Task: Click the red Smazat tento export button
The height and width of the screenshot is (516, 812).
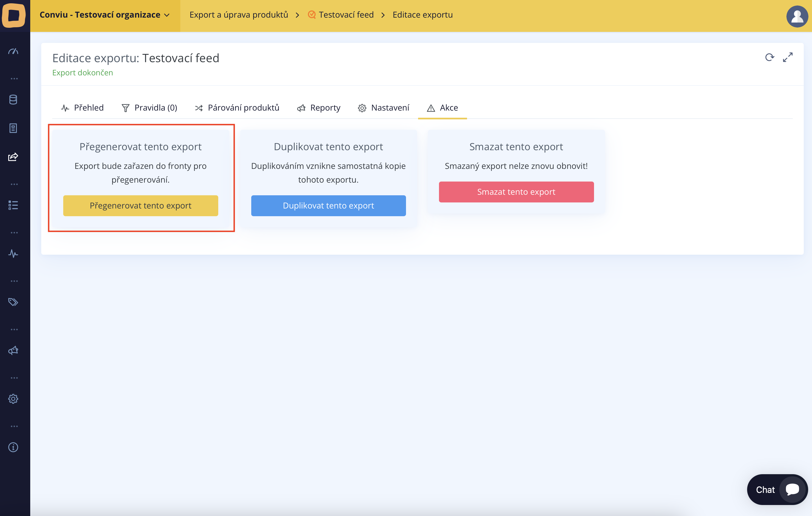Action: [x=516, y=192]
